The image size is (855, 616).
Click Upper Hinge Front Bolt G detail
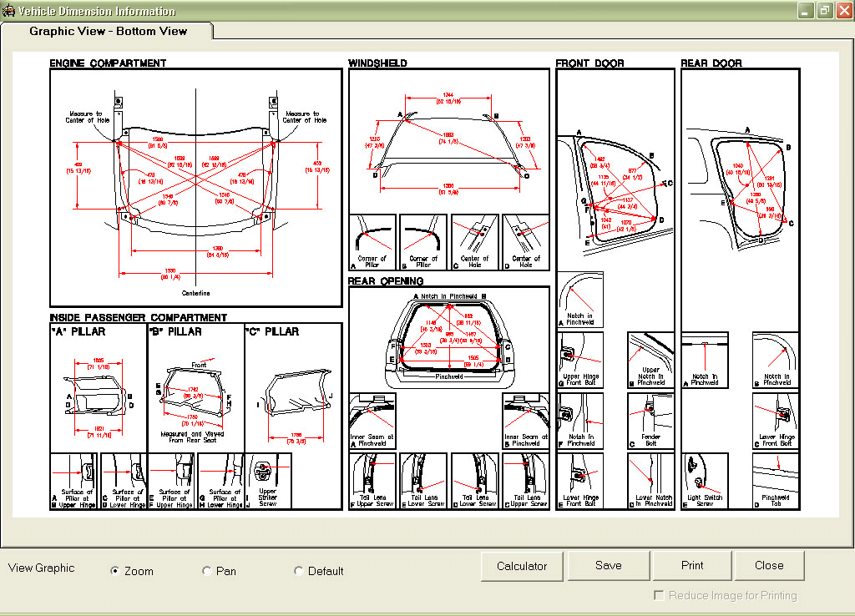click(x=580, y=360)
